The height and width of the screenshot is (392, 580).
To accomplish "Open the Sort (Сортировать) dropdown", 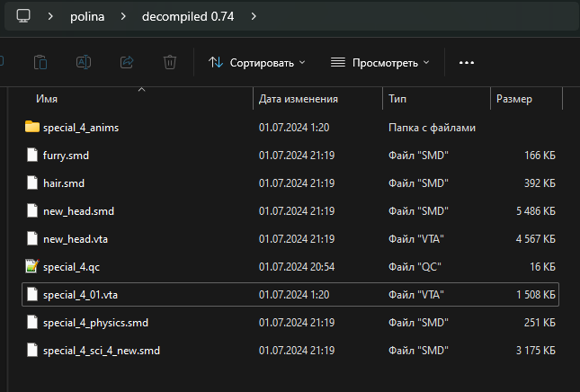I will 257,62.
